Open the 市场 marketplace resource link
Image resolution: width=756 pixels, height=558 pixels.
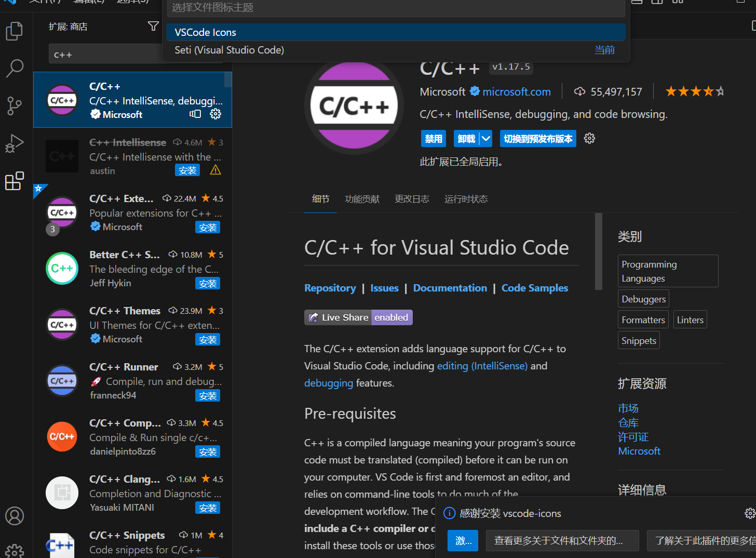coord(628,408)
